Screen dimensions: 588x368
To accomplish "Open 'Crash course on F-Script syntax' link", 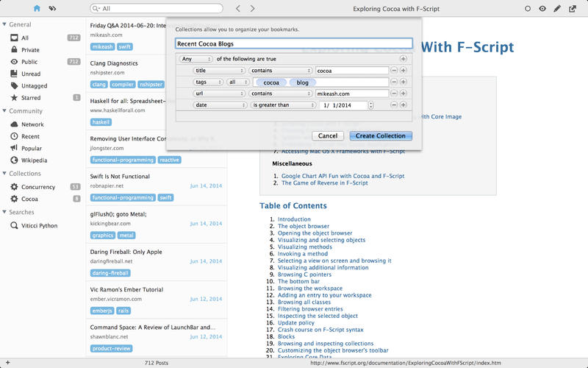I will coord(320,330).
